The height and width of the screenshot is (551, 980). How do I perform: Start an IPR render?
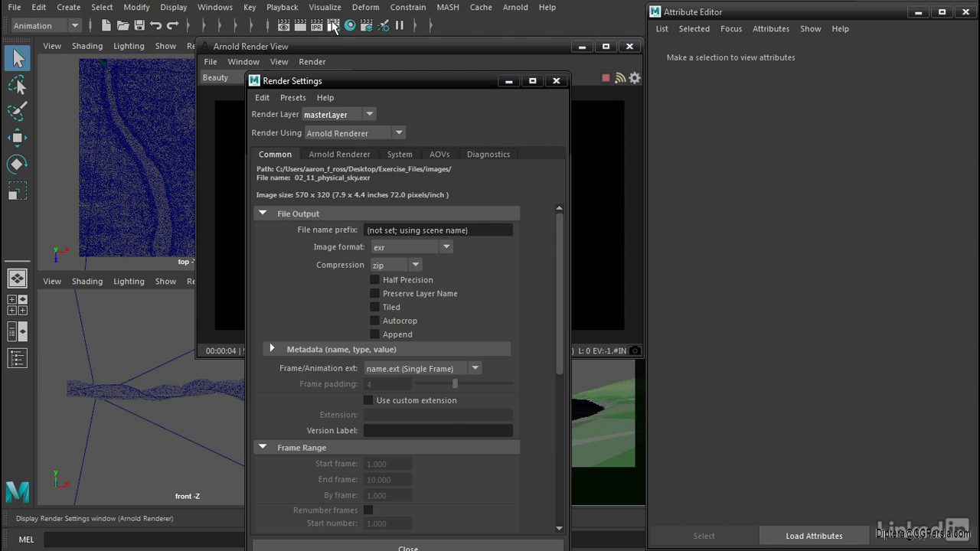pos(317,25)
